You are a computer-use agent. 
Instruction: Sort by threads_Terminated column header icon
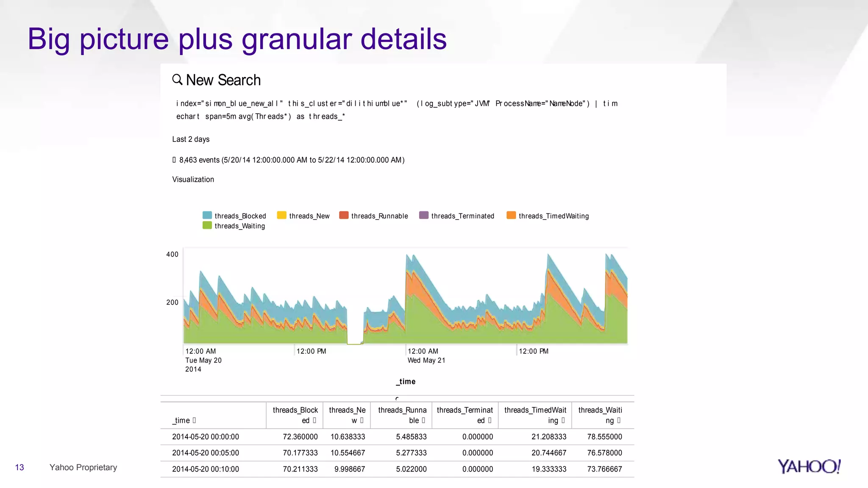490,420
